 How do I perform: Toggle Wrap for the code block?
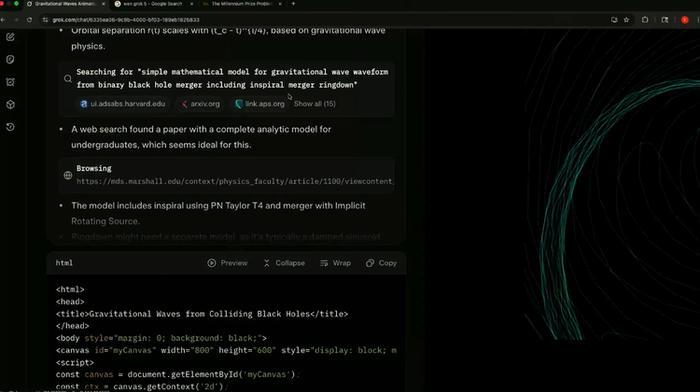[x=335, y=263]
